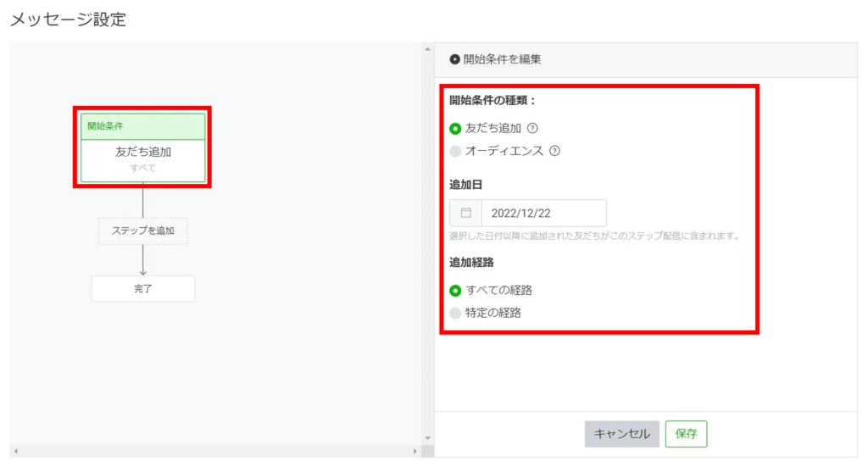Image resolution: width=868 pixels, height=467 pixels.
Task: Click the canvas scroll-right arrow
Action: (415, 451)
